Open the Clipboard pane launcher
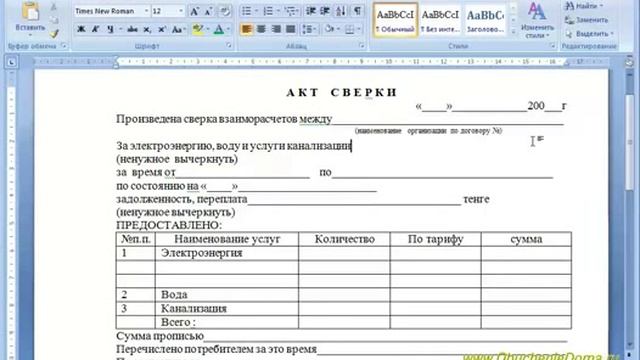 click(x=64, y=46)
